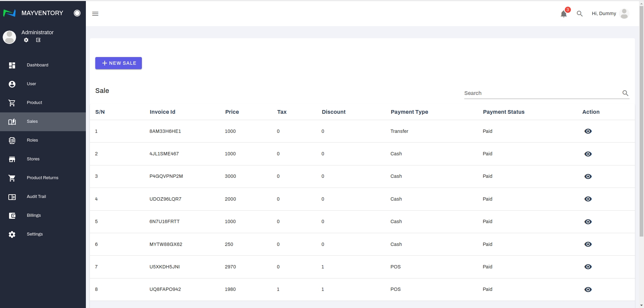644x308 pixels.
Task: Click the Stores shop icon in sidebar
Action: pyautogui.click(x=12, y=159)
